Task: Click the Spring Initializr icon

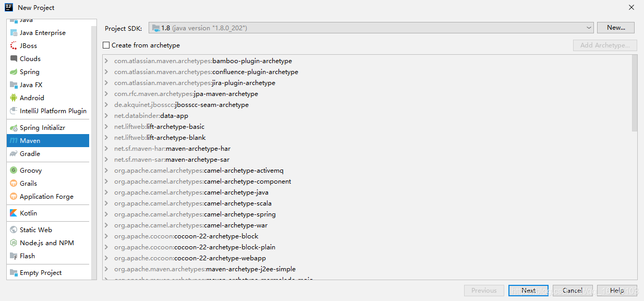Action: tap(14, 128)
